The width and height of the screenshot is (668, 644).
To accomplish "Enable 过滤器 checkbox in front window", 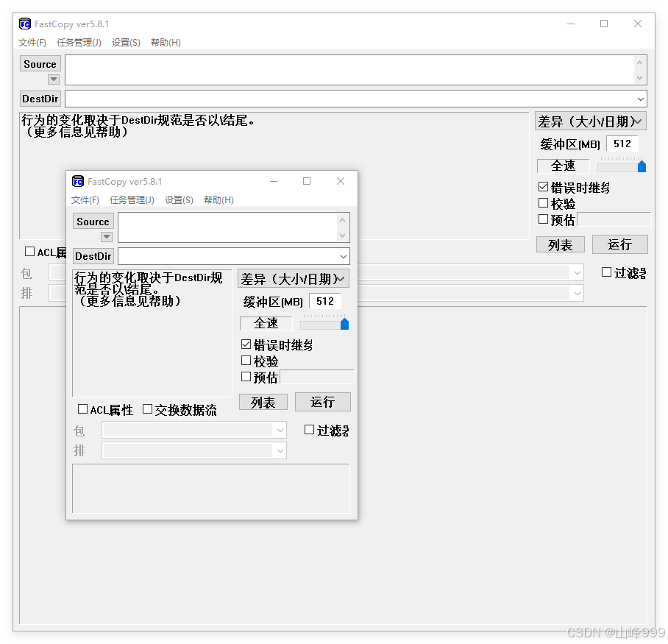I will tap(309, 430).
